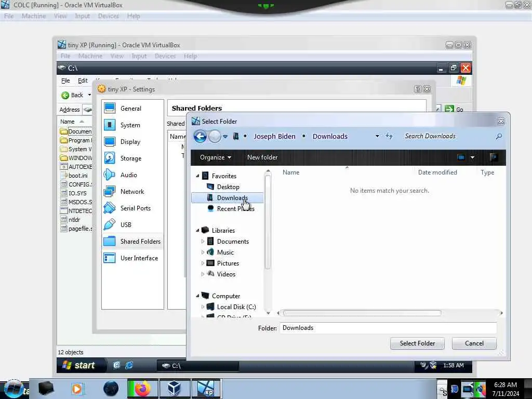Go back with blue arrow in Select Folder
The width and height of the screenshot is (532, 399).
tap(200, 137)
